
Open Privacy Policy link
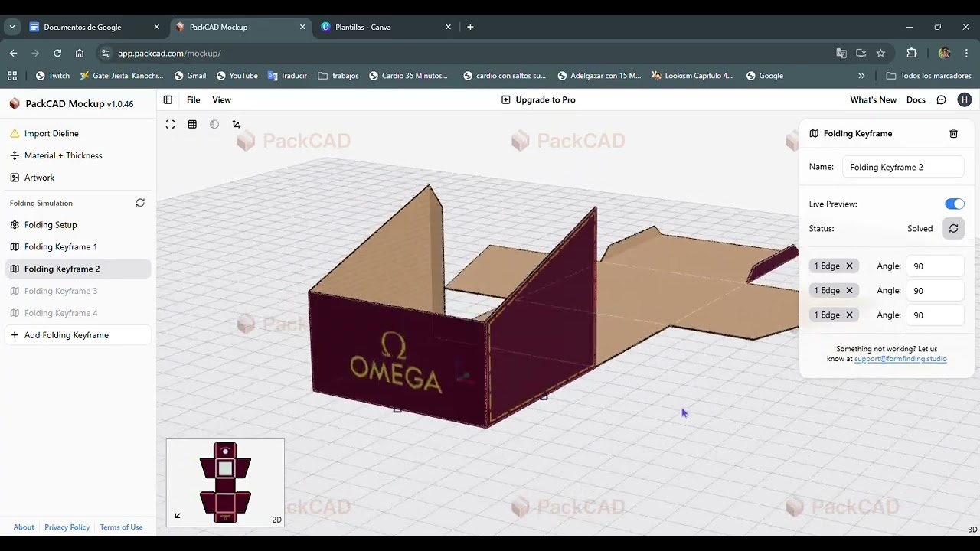pyautogui.click(x=67, y=527)
